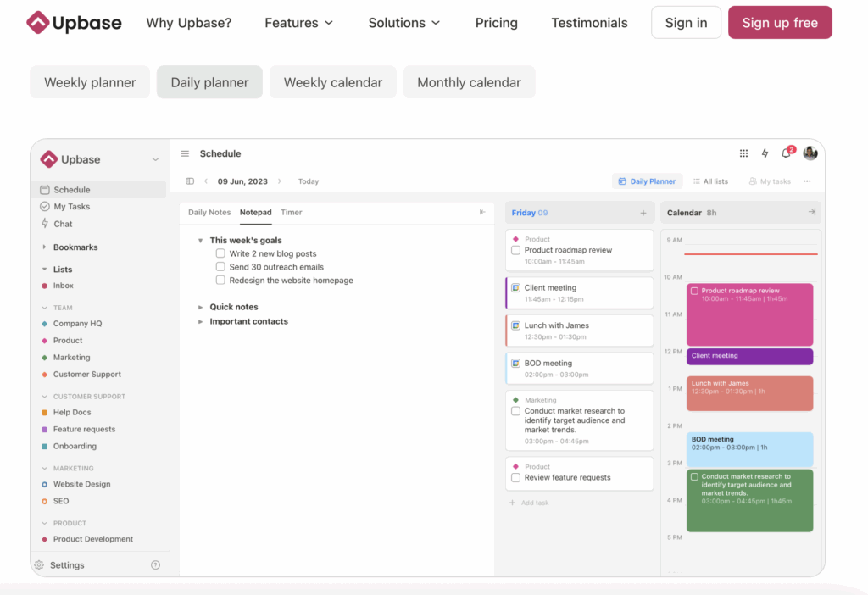
Task: Open the Lunch with James salmon calendar block
Action: [x=749, y=393]
